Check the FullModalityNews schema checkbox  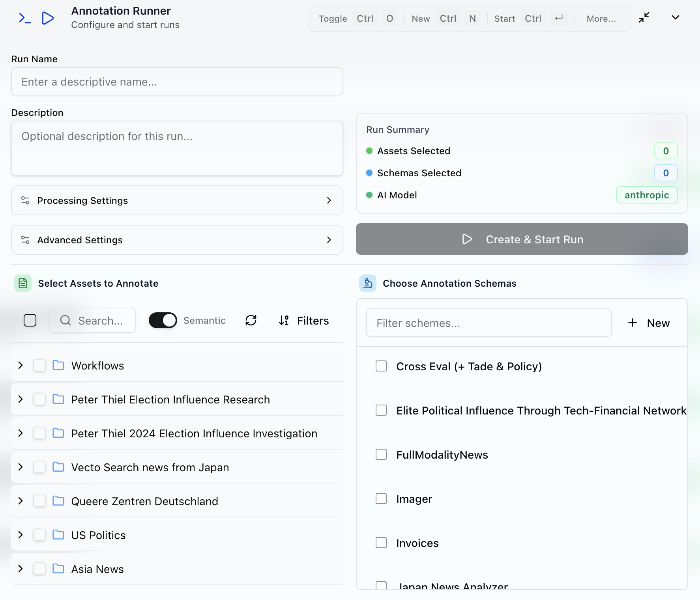click(x=381, y=454)
